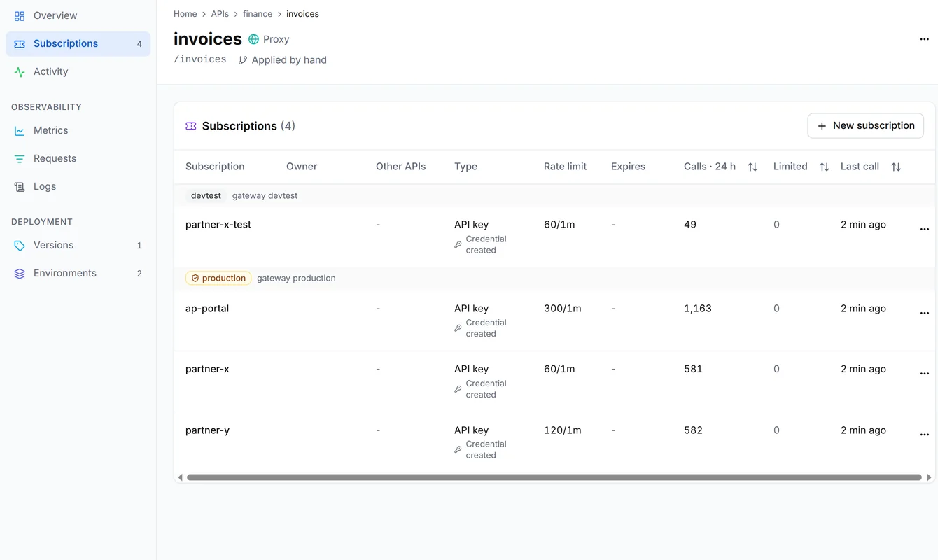Click the New subscription button
This screenshot has width=938, height=560.
point(866,126)
